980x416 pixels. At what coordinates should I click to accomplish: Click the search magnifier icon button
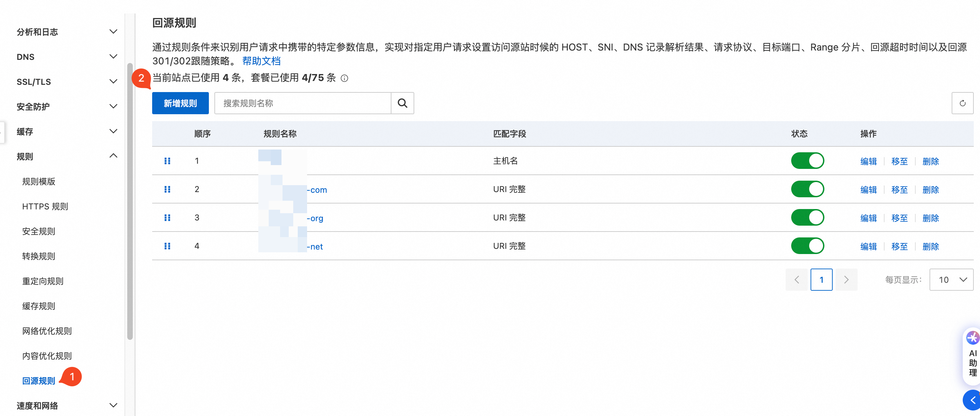[x=402, y=103]
